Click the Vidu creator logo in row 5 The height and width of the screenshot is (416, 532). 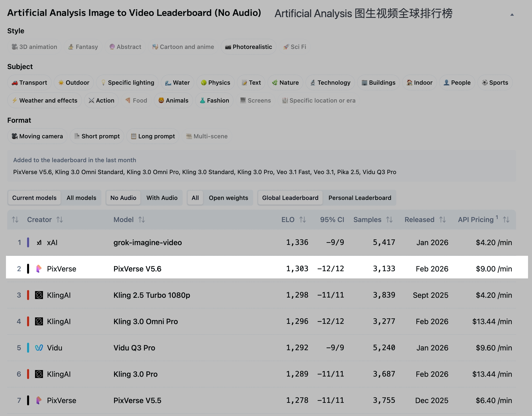click(39, 348)
